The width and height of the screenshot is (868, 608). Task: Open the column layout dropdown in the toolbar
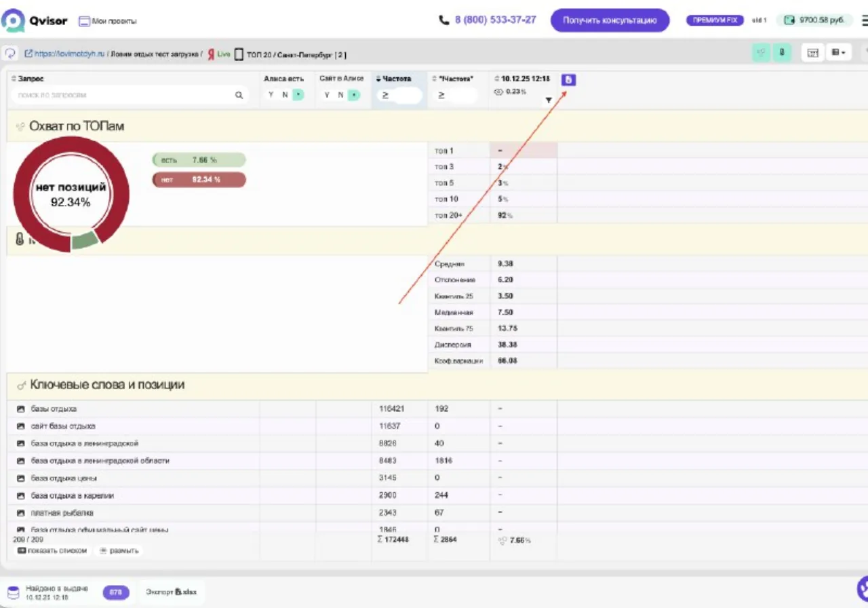point(839,52)
